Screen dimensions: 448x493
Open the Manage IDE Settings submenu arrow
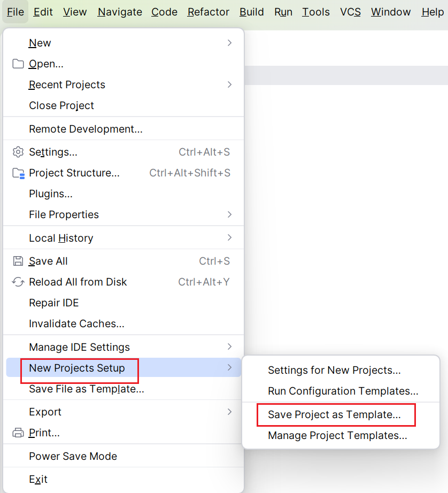[x=229, y=347]
